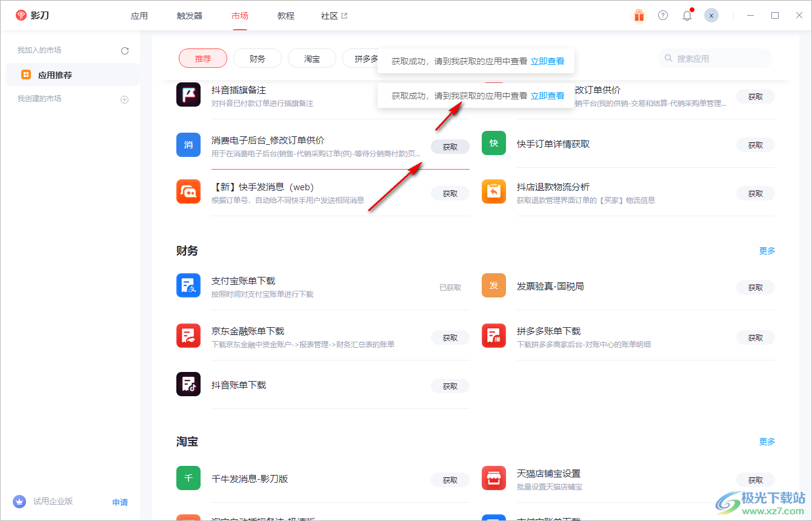Get the 消费电子后台_修改订单供价 app
812x521 pixels.
tap(450, 147)
